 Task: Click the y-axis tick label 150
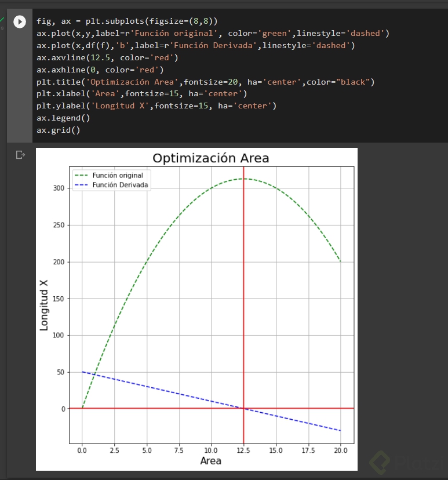point(59,299)
